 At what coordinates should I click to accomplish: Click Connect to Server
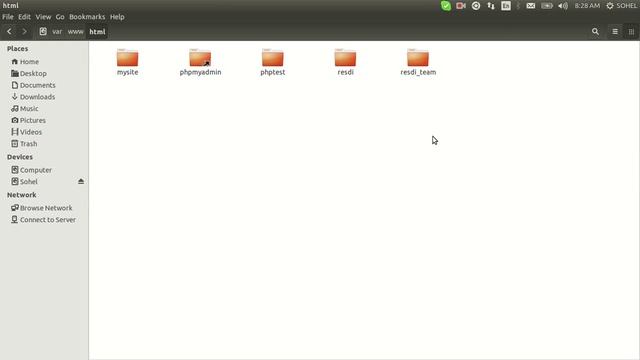[x=44, y=220]
